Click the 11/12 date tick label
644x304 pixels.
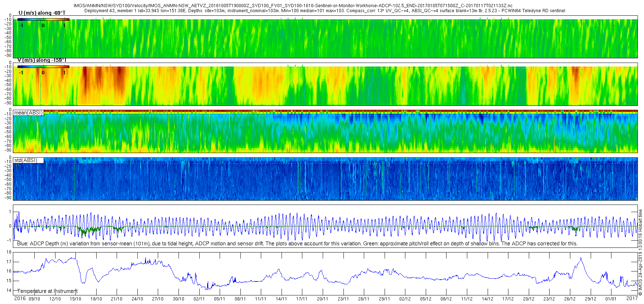pyautogui.click(x=467, y=299)
